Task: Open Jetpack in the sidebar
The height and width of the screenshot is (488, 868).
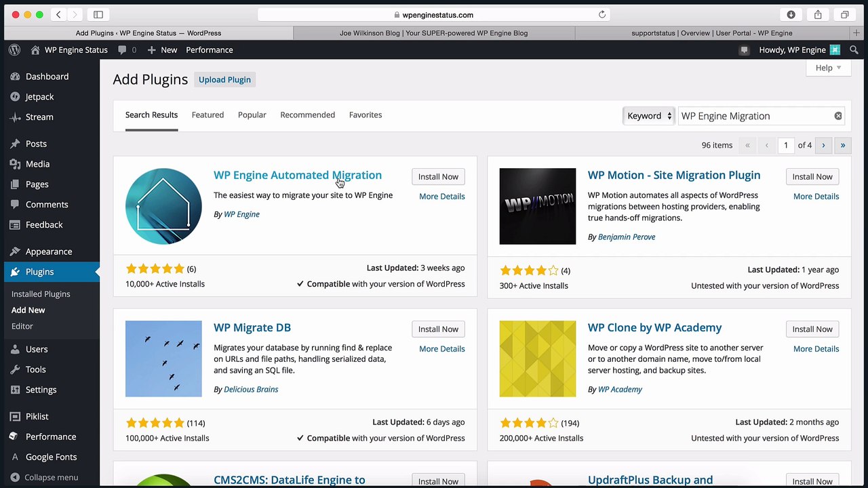Action: coord(39,97)
